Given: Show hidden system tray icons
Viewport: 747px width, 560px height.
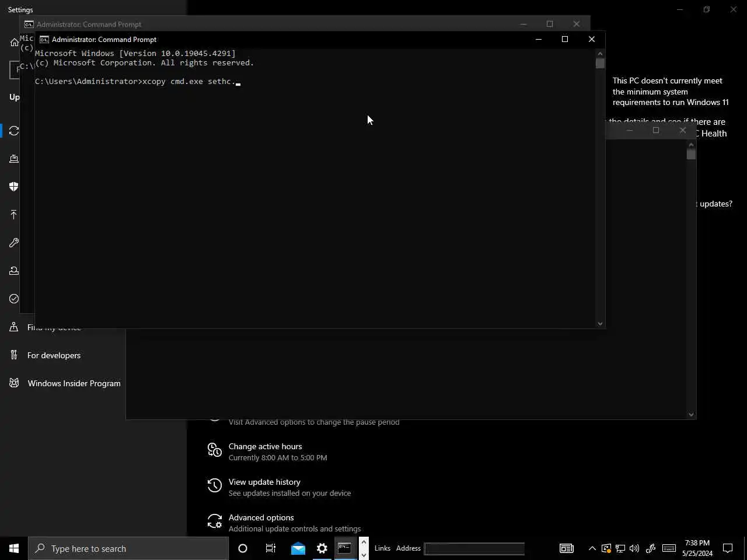Looking at the screenshot, I should click(592, 548).
